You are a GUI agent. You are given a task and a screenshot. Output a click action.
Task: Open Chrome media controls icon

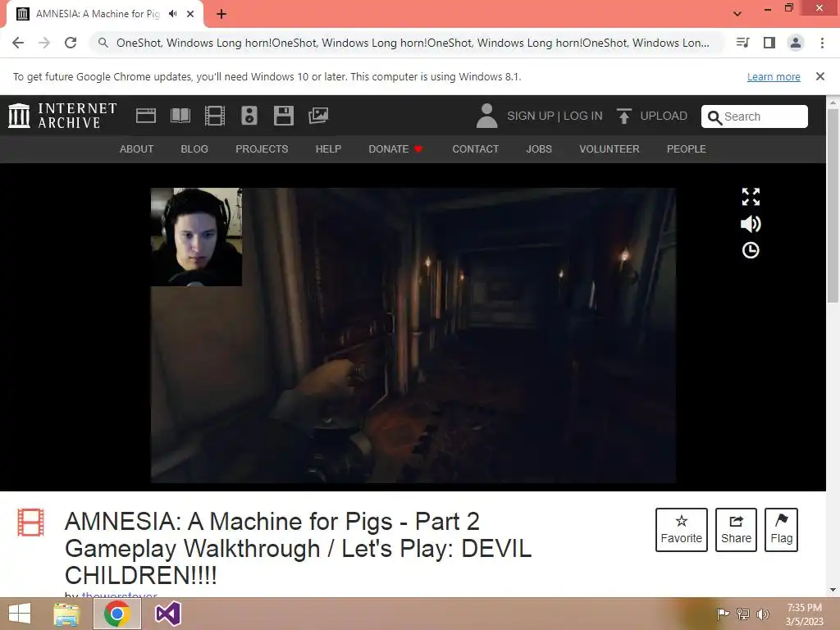742,43
